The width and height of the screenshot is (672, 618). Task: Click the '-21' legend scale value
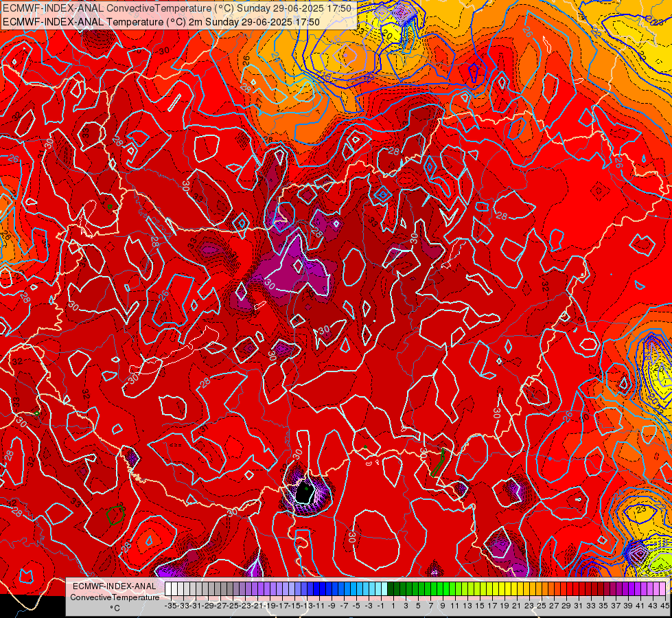[x=257, y=606]
